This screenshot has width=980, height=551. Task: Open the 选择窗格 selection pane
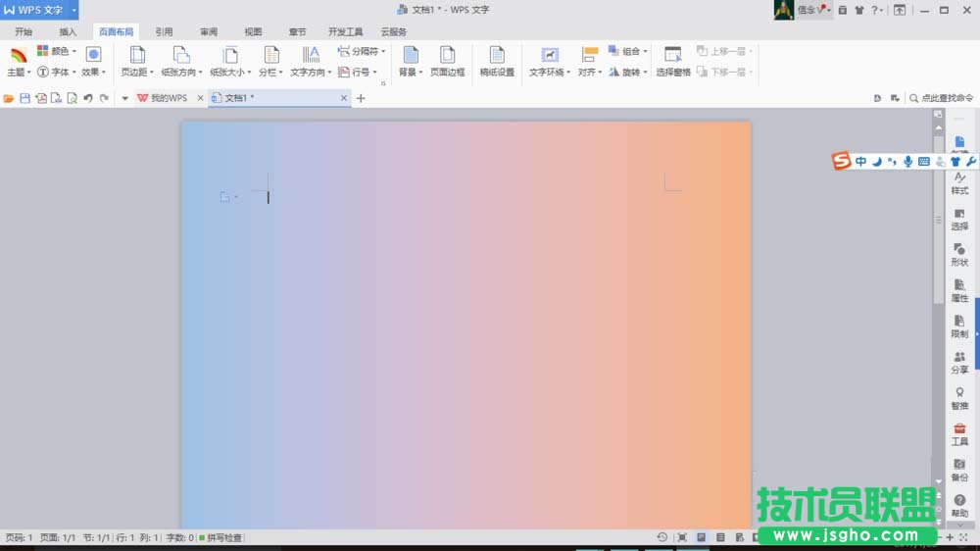[x=672, y=61]
